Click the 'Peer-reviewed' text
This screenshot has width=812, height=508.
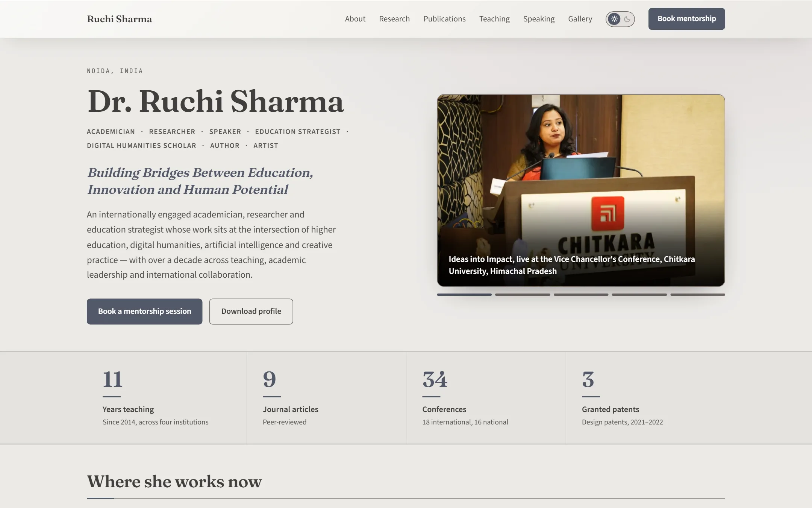pyautogui.click(x=285, y=422)
